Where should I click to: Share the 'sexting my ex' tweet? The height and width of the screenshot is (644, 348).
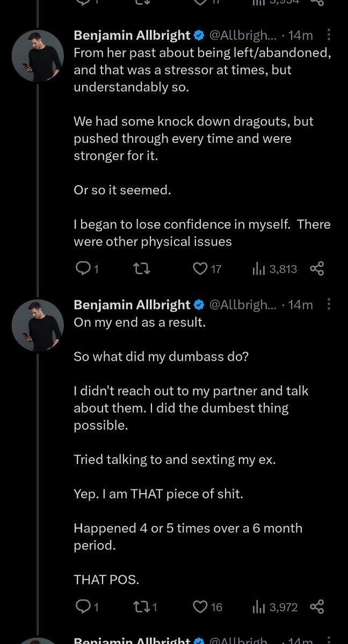(317, 606)
